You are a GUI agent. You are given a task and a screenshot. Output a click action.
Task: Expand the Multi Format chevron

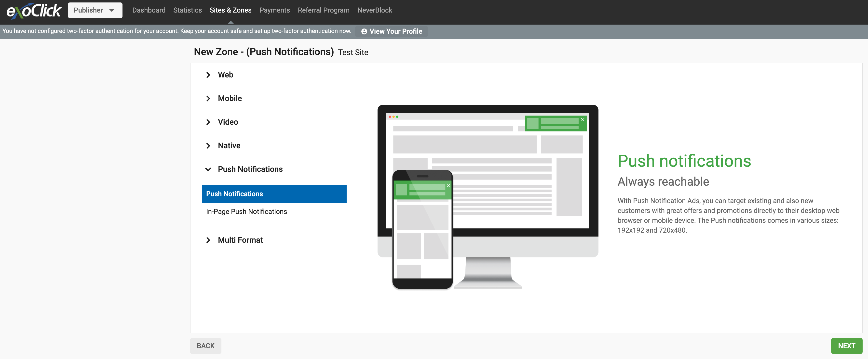coord(208,240)
